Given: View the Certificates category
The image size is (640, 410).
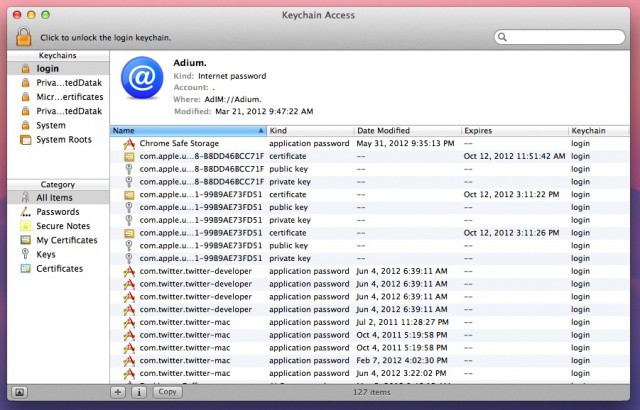Looking at the screenshot, I should point(59,268).
